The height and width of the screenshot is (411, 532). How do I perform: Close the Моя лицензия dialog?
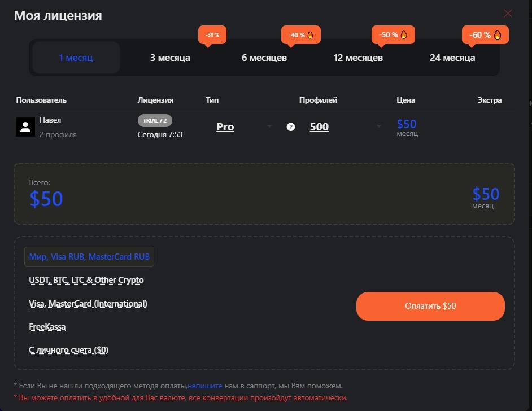pos(508,13)
